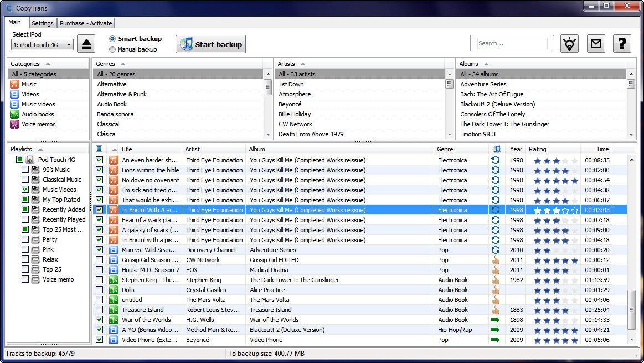Select the Smart backup radio button
This screenshot has width=644, height=363.
pos(112,39)
